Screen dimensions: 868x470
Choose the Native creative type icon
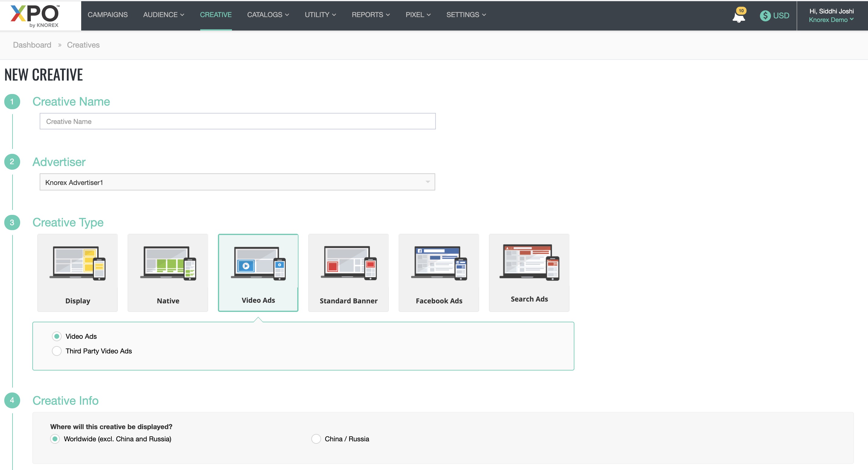click(168, 263)
